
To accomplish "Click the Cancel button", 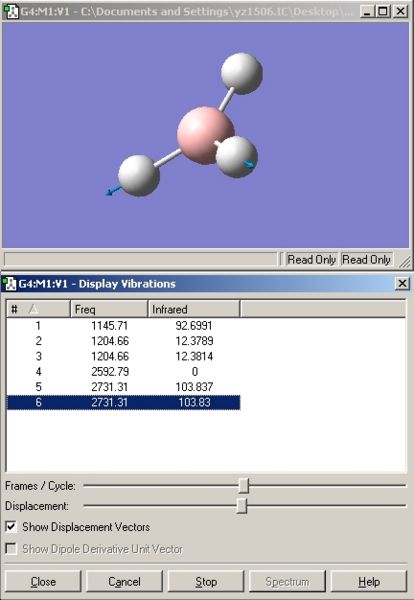I will tap(124, 582).
